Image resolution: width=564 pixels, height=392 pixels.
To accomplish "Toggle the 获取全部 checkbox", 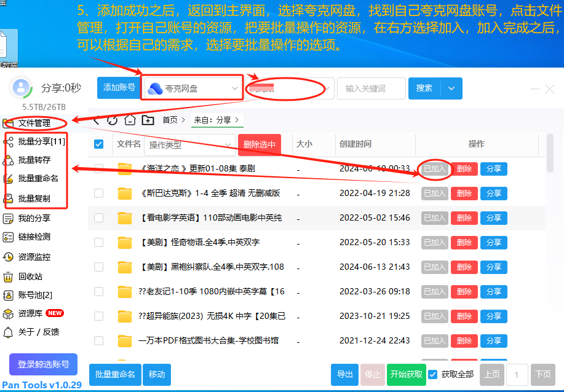I will pyautogui.click(x=433, y=374).
